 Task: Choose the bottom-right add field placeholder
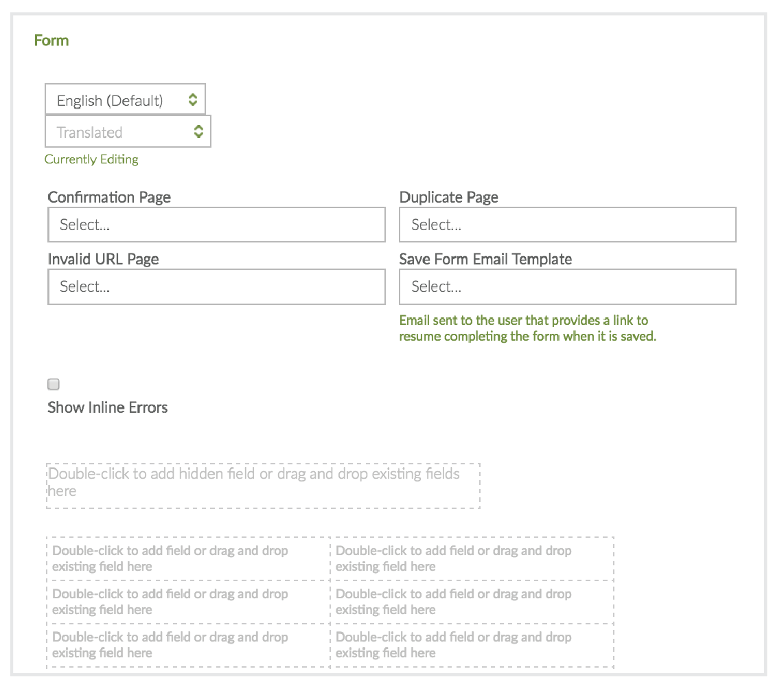pos(472,645)
